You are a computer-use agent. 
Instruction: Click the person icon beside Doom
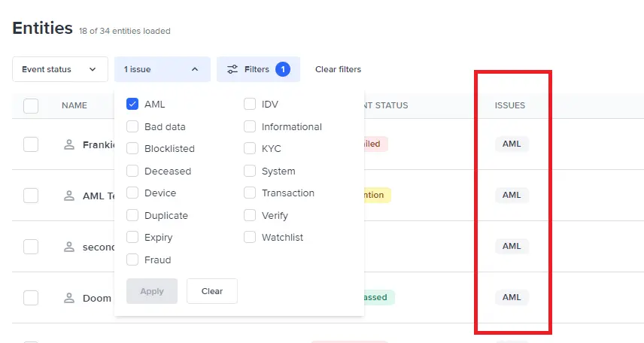click(70, 298)
